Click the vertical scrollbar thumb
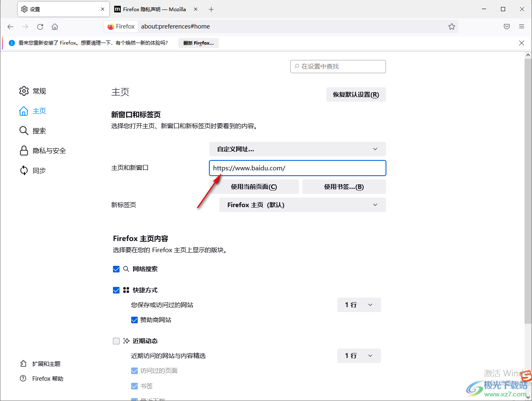Viewport: 532px width, 401px height. pyautogui.click(x=528, y=190)
